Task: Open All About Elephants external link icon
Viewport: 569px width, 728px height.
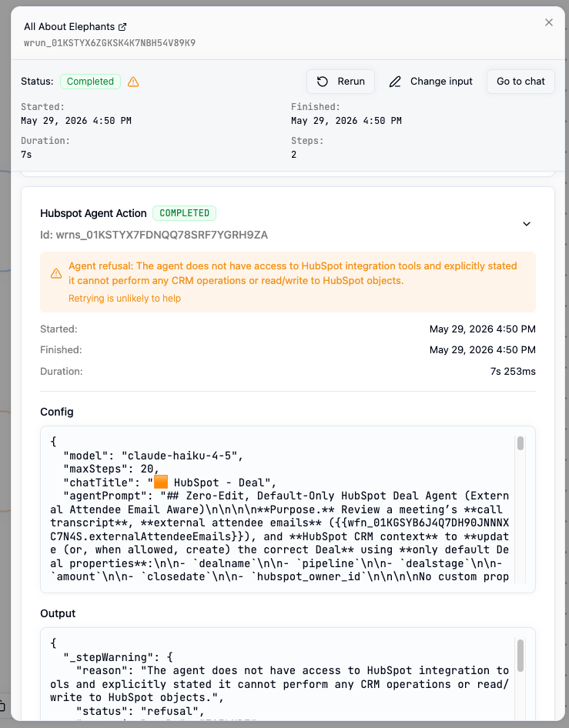Action: tap(122, 27)
